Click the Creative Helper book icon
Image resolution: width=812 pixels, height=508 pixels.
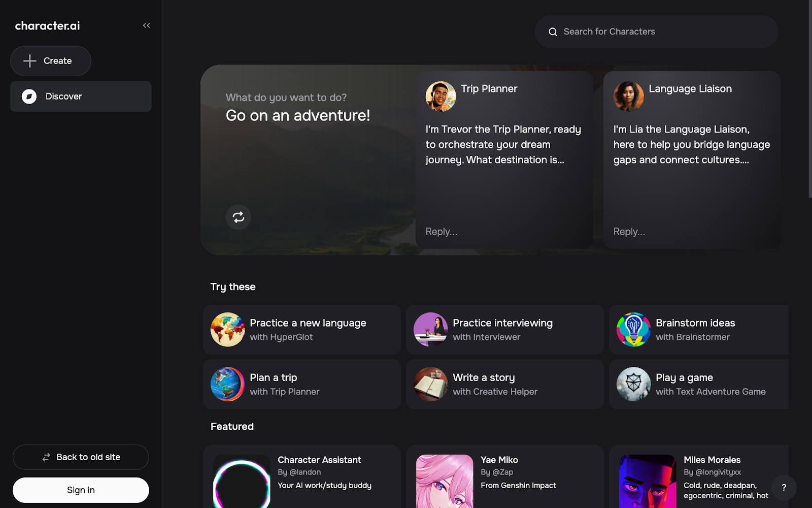click(430, 384)
